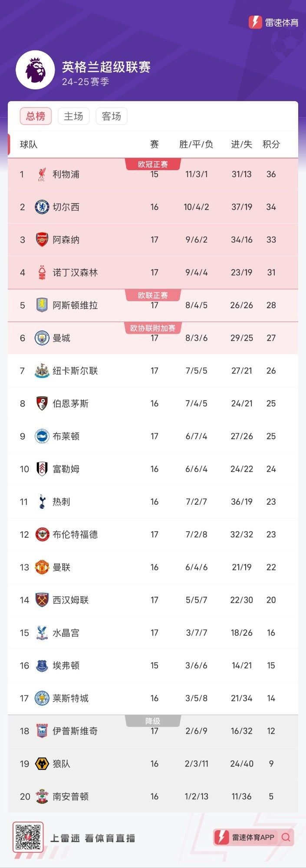Click the QR code image

coord(28,837)
